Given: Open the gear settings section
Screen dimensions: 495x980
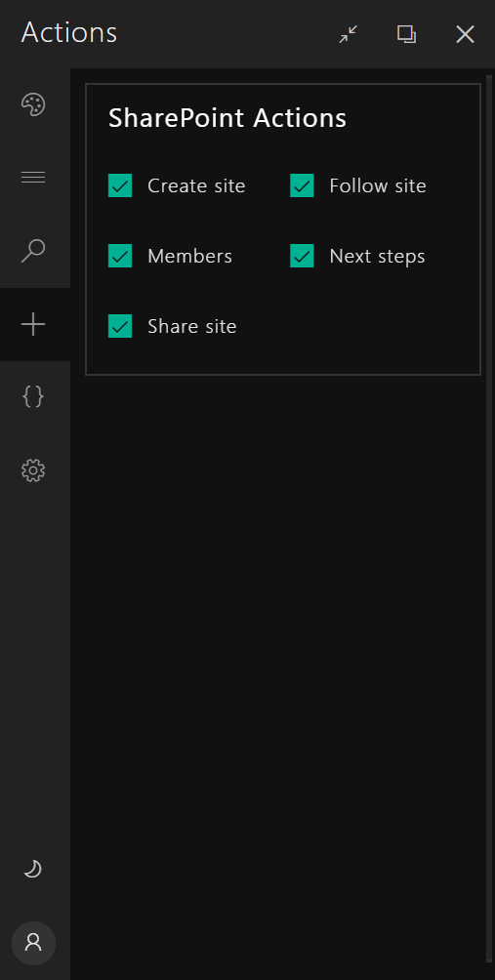Looking at the screenshot, I should tap(33, 470).
